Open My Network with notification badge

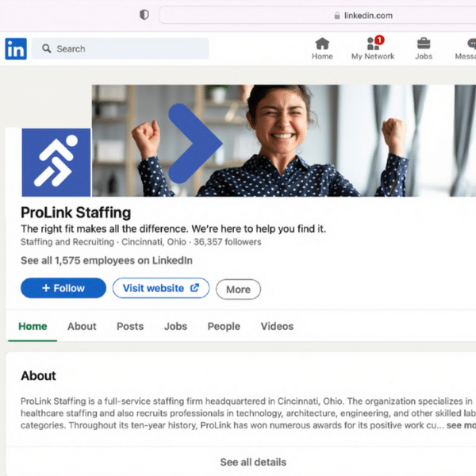pos(373,44)
